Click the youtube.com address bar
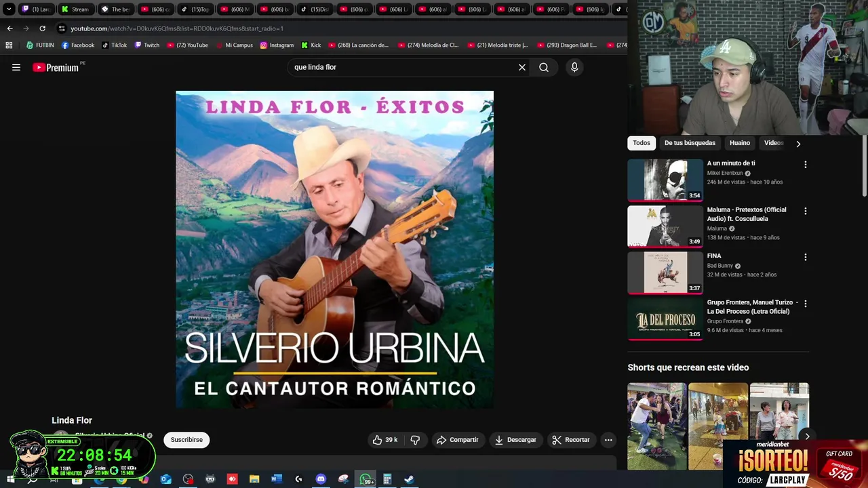The height and width of the screenshot is (488, 868). (x=339, y=28)
